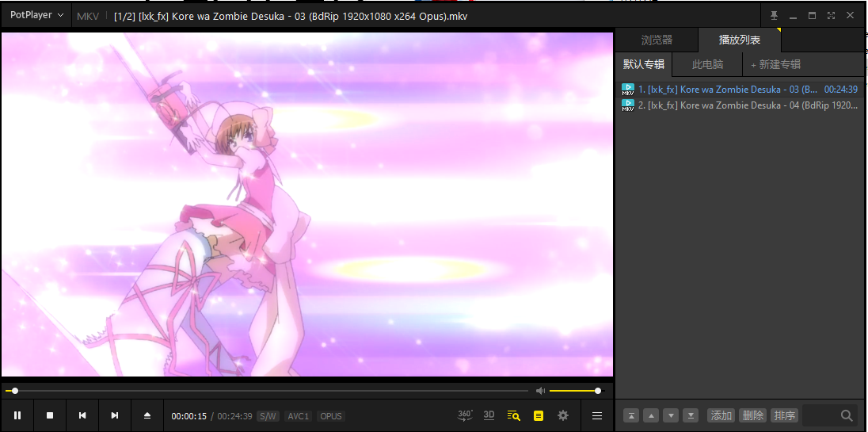Open the hamburger main menu
This screenshot has width=868, height=432.
click(x=597, y=415)
